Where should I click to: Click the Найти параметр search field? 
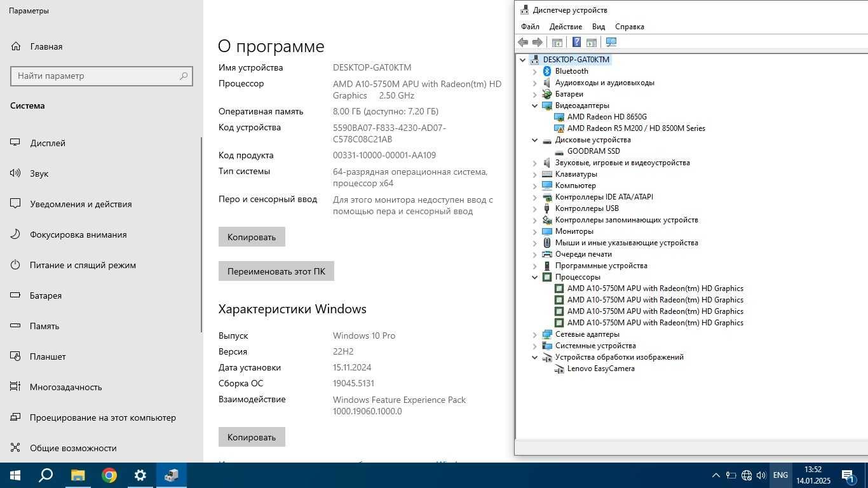click(x=102, y=76)
